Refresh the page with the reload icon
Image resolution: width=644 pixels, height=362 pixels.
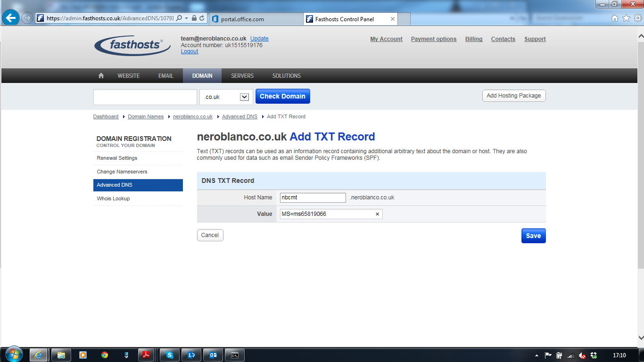[202, 18]
